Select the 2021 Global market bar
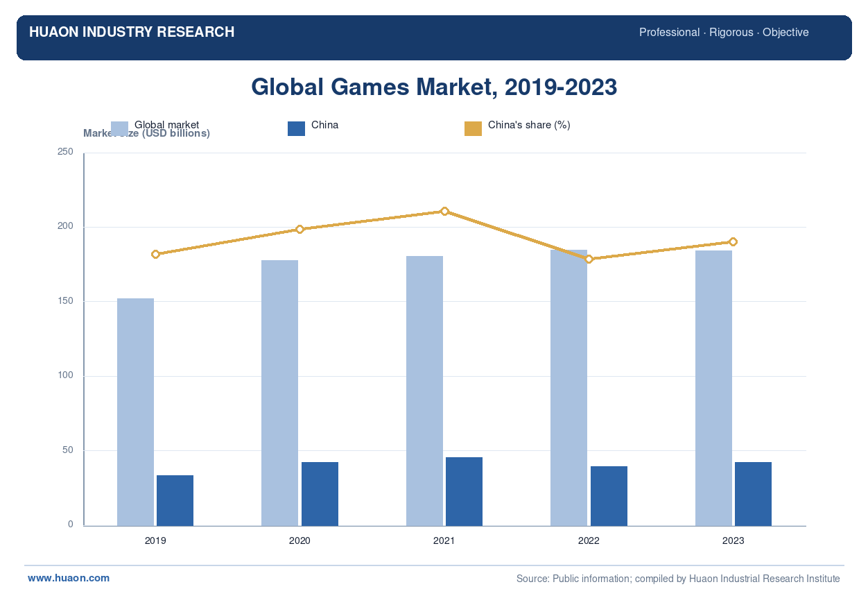 coord(424,391)
